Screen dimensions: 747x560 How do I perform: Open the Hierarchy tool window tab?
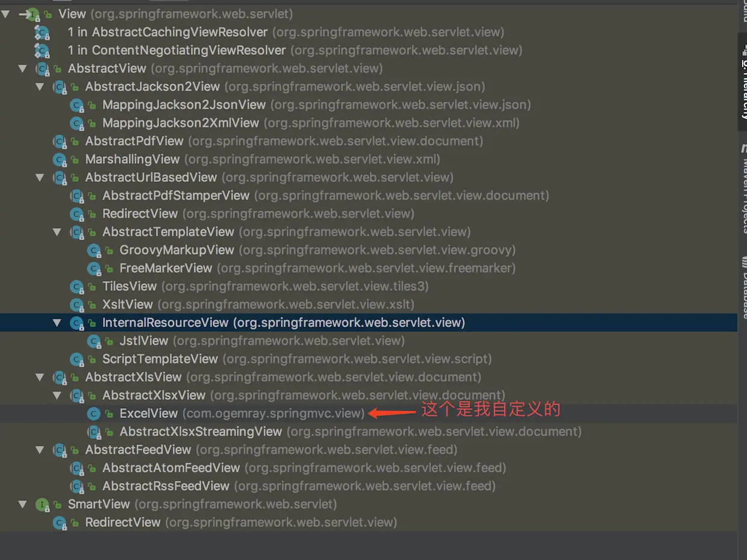(x=742, y=84)
